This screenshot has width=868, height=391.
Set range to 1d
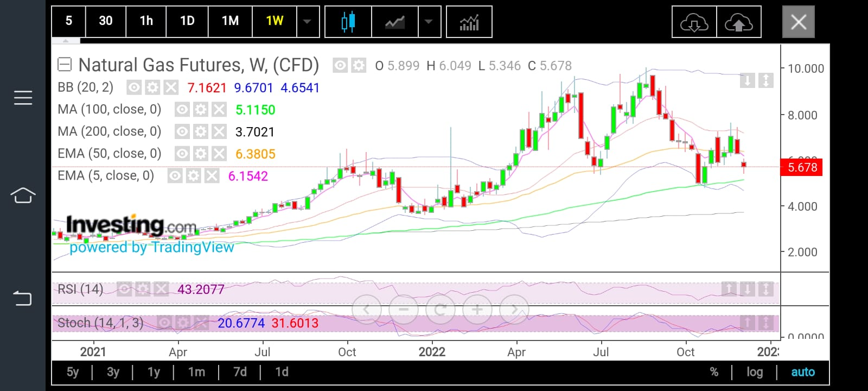282,372
